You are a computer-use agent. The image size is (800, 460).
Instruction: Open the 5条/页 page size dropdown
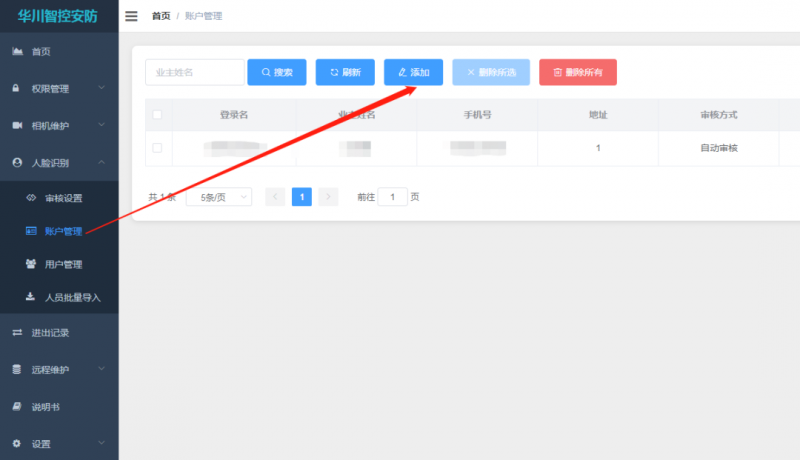[218, 197]
